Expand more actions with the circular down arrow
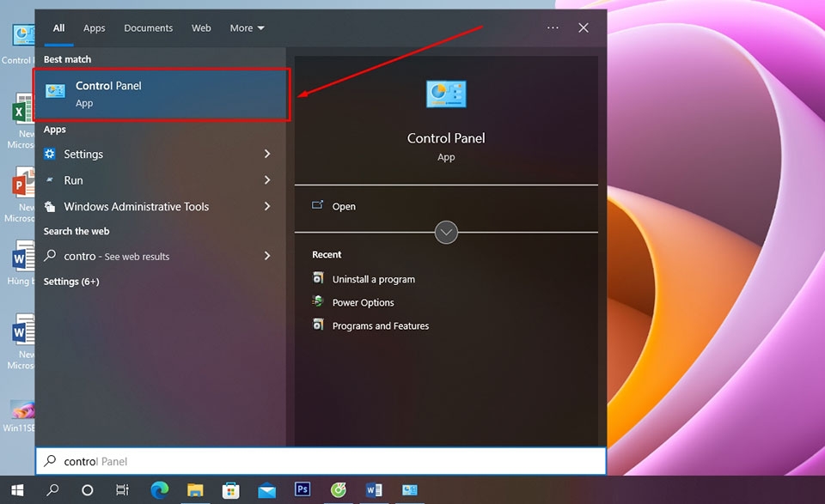825x504 pixels. (x=446, y=233)
